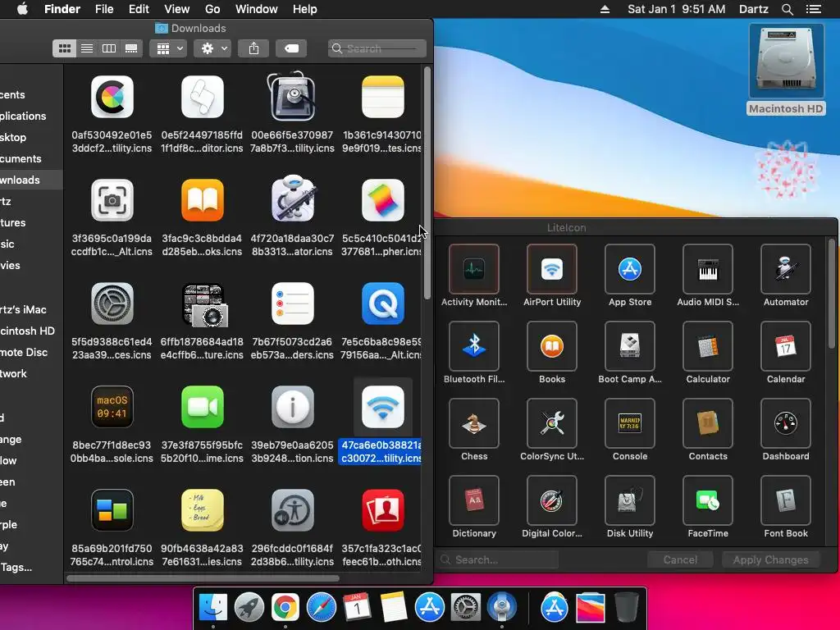This screenshot has width=840, height=630.
Task: Switch Finder to gallery view
Action: (131, 48)
